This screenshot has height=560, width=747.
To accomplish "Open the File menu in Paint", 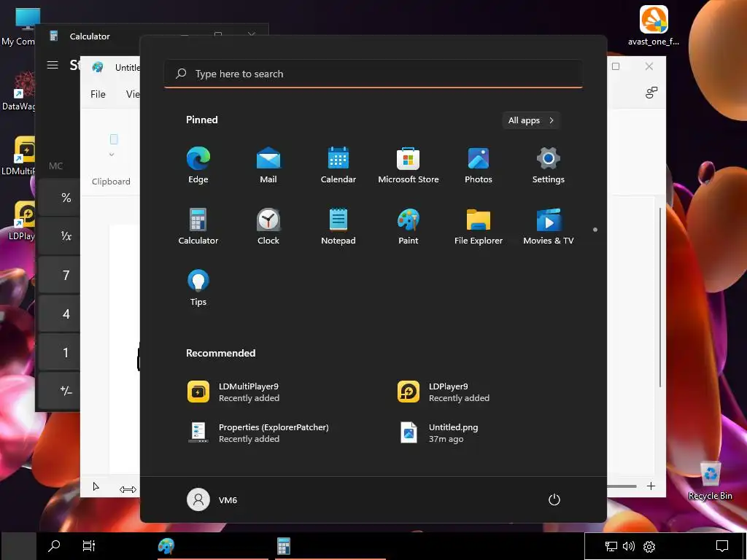I will click(98, 94).
